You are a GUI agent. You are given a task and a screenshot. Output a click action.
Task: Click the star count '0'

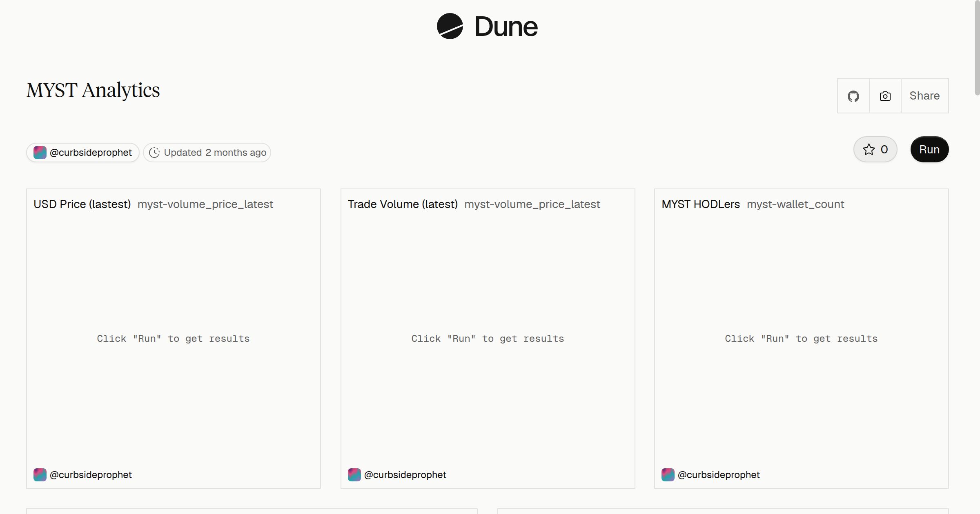(884, 149)
